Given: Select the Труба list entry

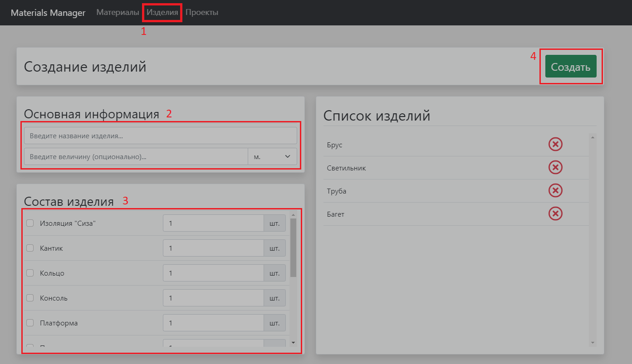Looking at the screenshot, I should point(337,191).
